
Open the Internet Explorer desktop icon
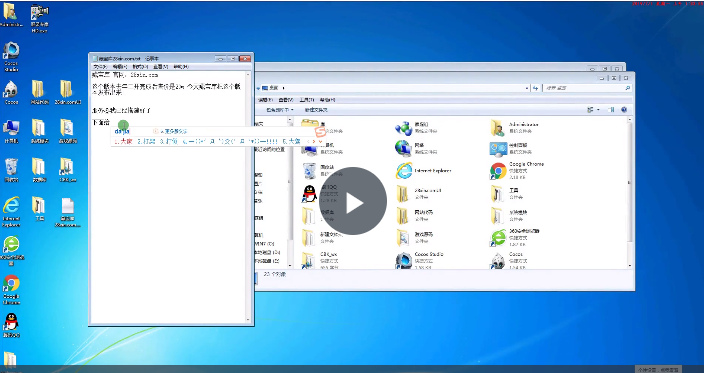click(11, 211)
